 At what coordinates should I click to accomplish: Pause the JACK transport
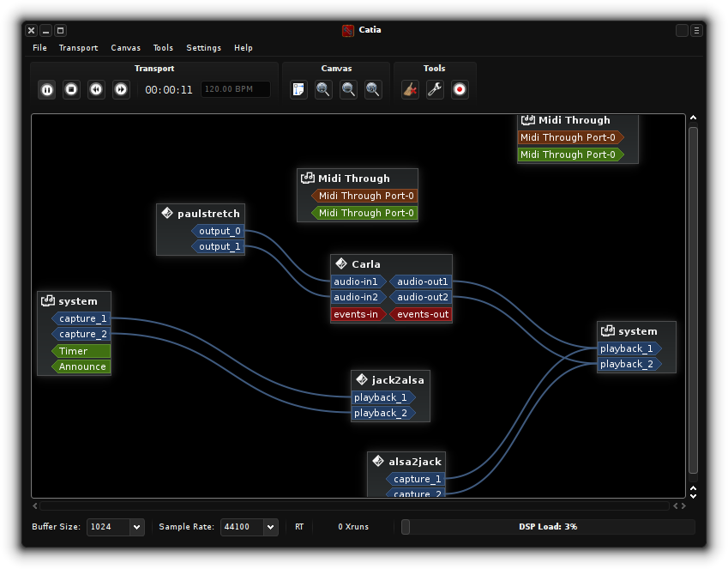[x=47, y=89]
